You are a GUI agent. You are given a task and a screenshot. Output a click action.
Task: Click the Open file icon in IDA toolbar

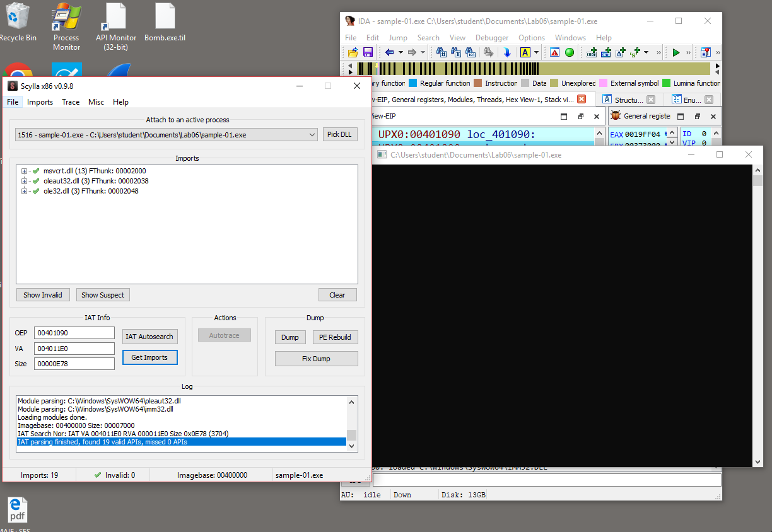click(x=353, y=52)
